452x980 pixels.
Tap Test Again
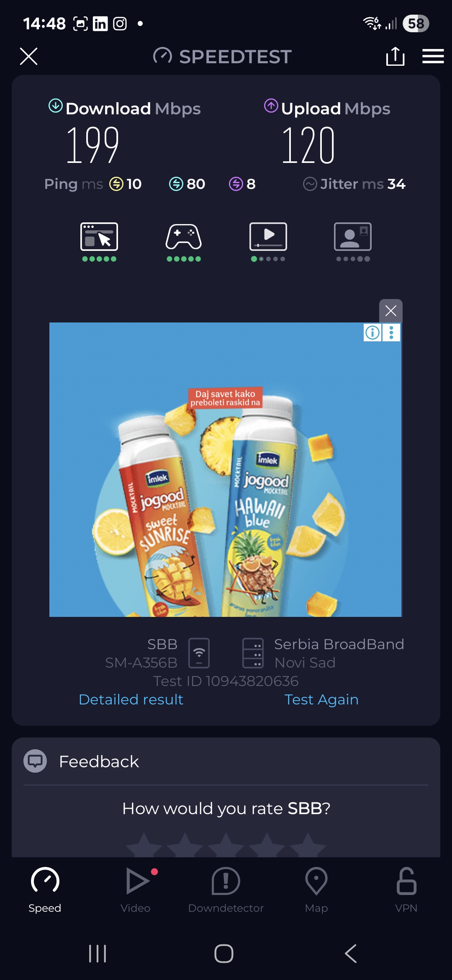coord(321,699)
